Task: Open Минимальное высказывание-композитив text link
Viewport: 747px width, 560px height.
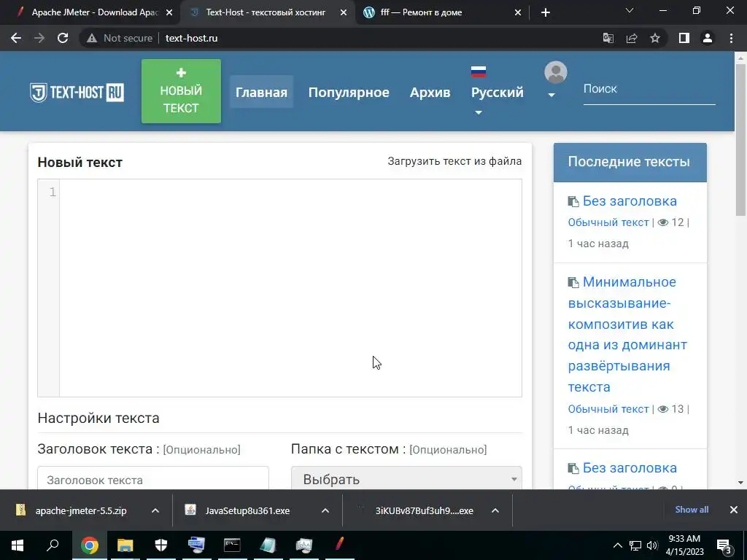Action: point(627,334)
